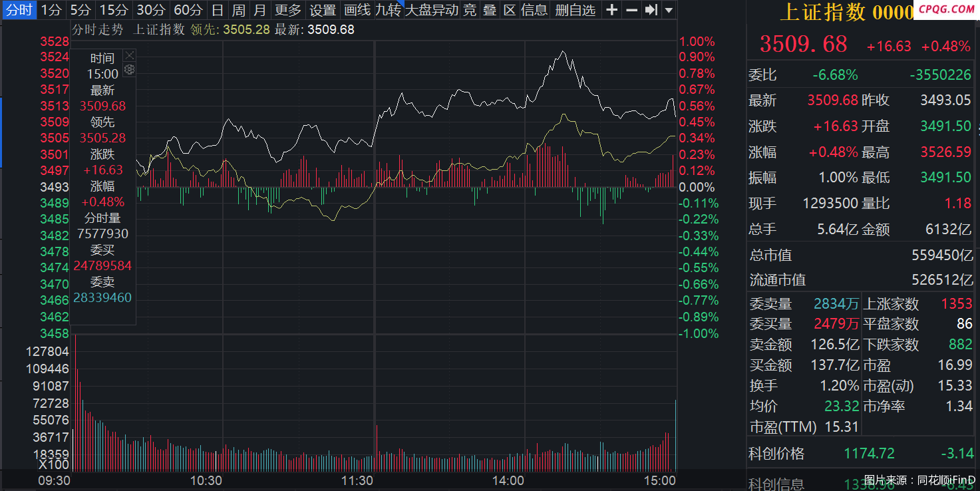This screenshot has height=491, width=980.
Task: Click the 科创价格 value 1174.72
Action: tap(870, 454)
